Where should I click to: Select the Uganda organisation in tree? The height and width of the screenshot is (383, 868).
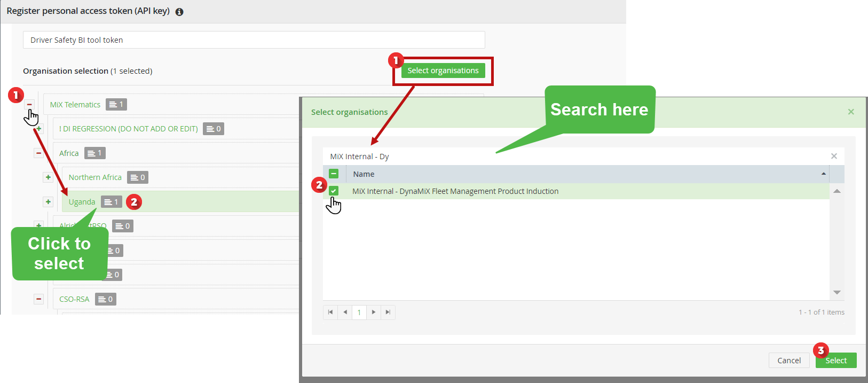(82, 202)
